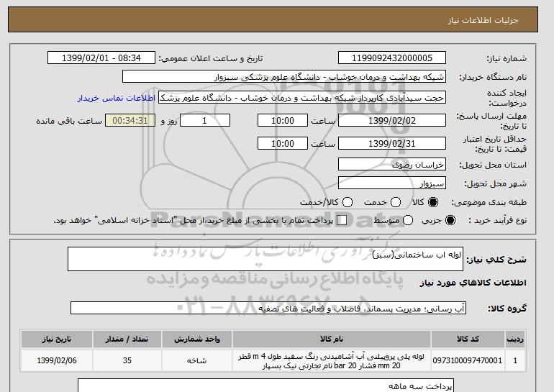Viewport: 554px width, 392px height.
Task: Click the ردیف column header
Action: point(515,339)
